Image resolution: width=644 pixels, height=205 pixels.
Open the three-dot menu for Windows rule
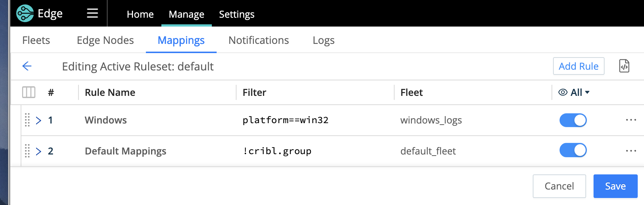pos(631,120)
